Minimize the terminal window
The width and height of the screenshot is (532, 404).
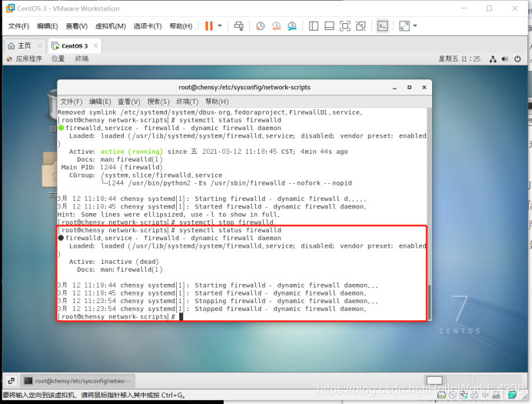pos(394,88)
